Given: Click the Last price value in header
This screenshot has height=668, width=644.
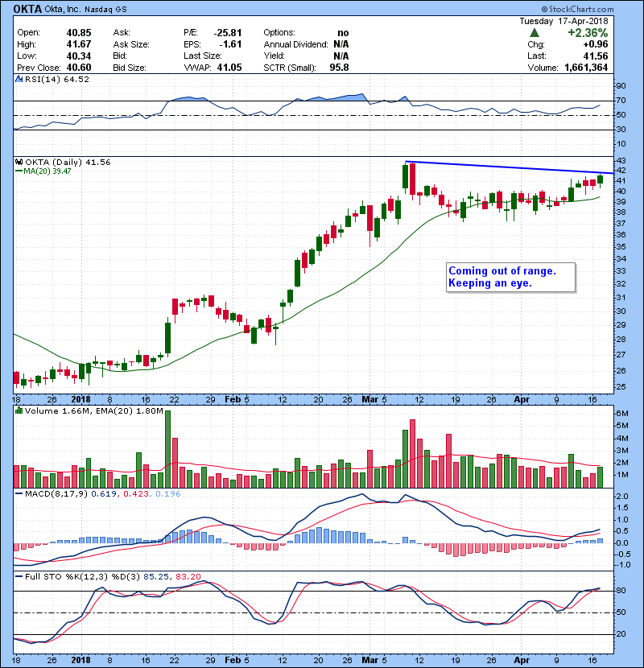Looking at the screenshot, I should [x=596, y=56].
